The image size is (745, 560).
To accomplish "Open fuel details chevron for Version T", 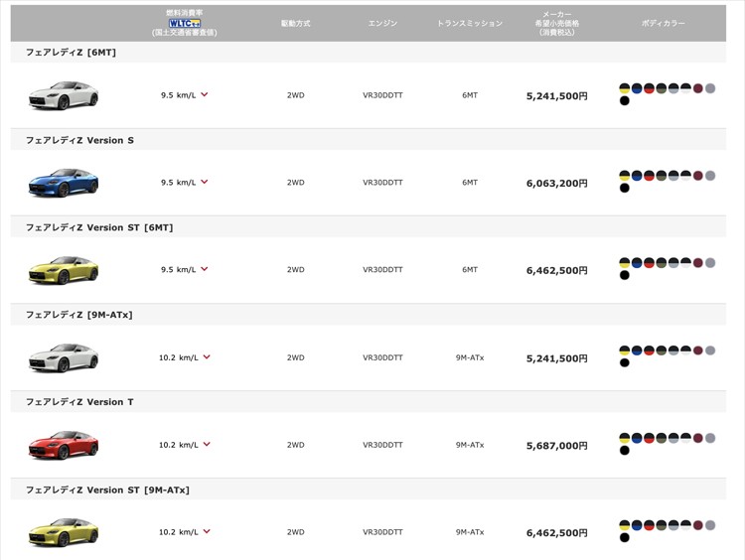I will coord(207,444).
